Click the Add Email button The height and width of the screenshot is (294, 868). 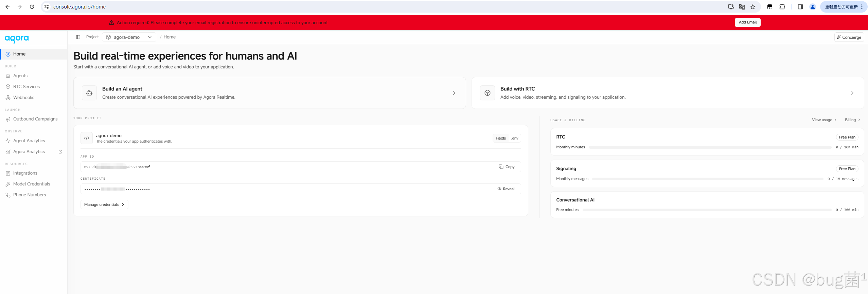coord(747,22)
